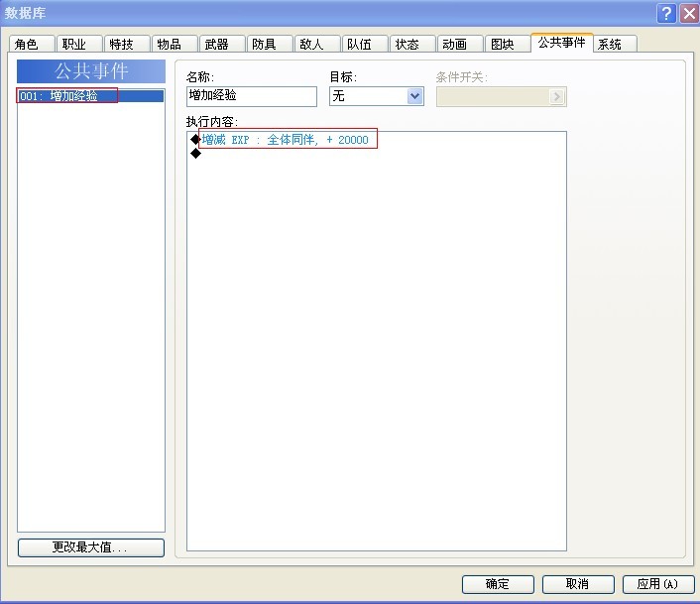This screenshot has width=700, height=604.
Task: Switch to the 敌人 tab
Action: coord(317,44)
